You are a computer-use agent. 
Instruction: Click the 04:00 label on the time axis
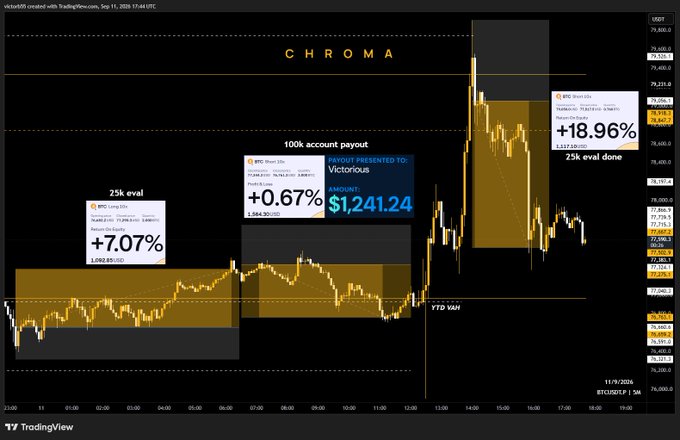(x=164, y=408)
